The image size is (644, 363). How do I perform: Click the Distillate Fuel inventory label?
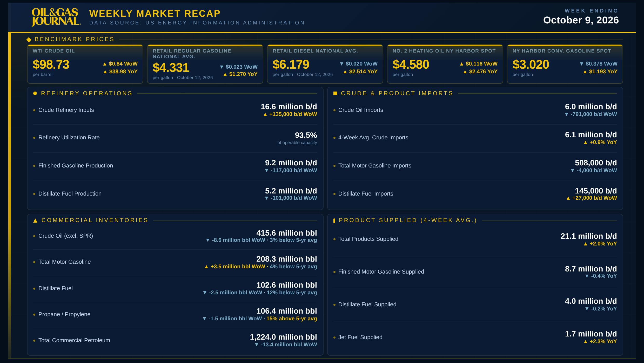click(x=56, y=288)
